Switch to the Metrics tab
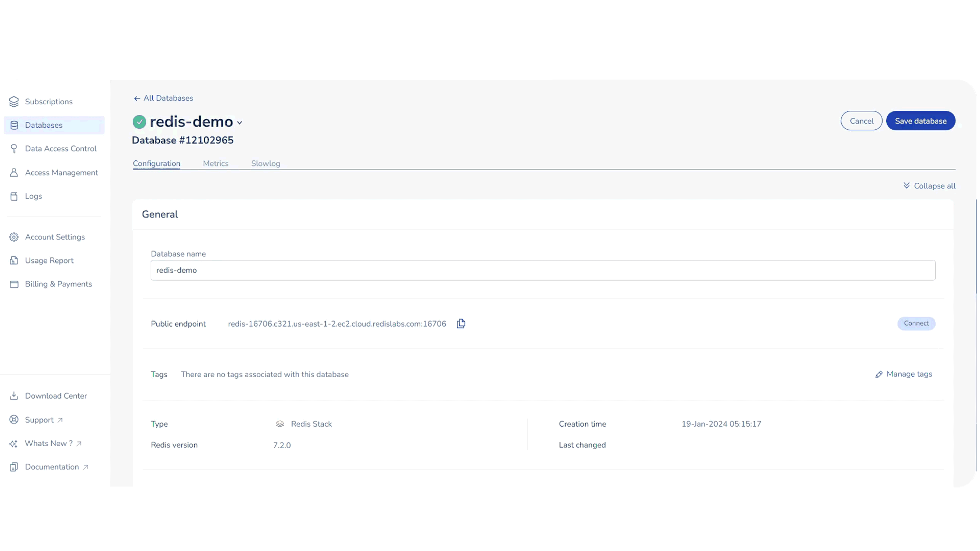Image resolution: width=980 pixels, height=551 pixels. (x=215, y=164)
